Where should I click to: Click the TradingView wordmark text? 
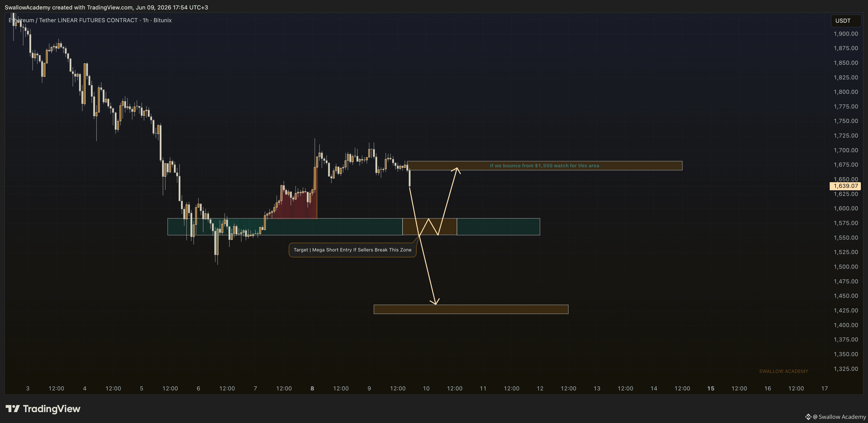point(52,409)
